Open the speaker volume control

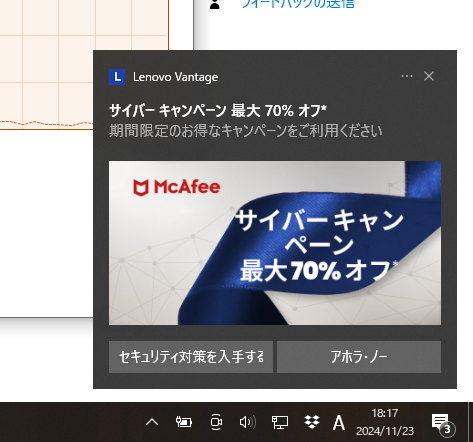(248, 422)
